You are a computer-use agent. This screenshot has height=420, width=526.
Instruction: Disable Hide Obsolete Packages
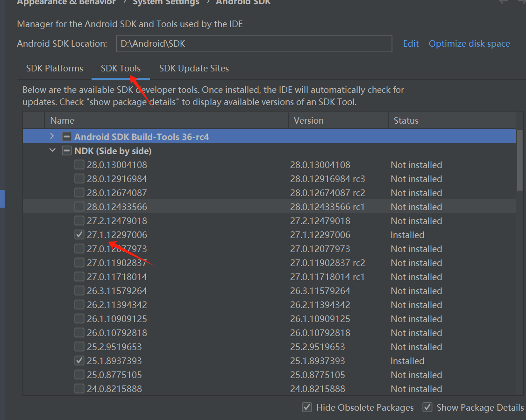(x=307, y=407)
